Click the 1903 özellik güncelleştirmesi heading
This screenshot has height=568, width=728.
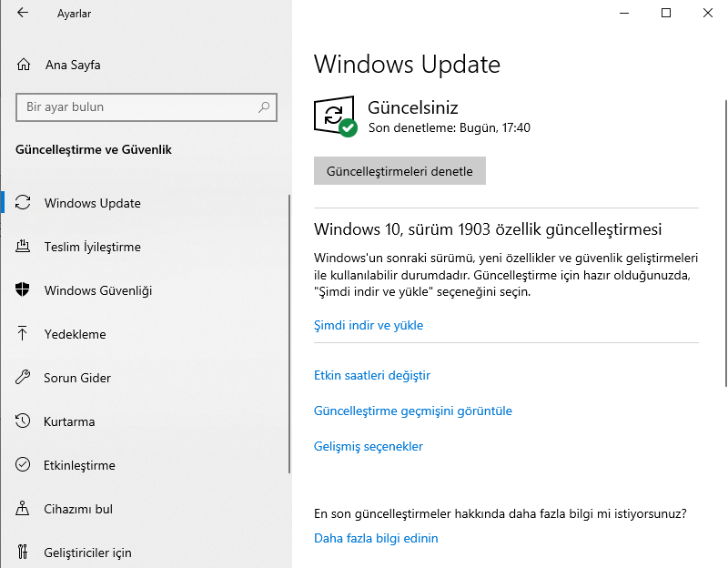tap(488, 229)
